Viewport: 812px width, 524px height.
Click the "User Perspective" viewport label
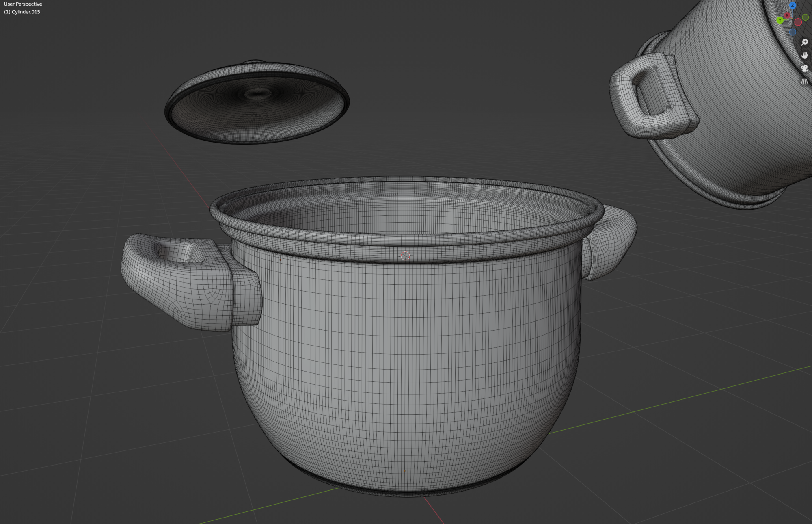(x=22, y=4)
